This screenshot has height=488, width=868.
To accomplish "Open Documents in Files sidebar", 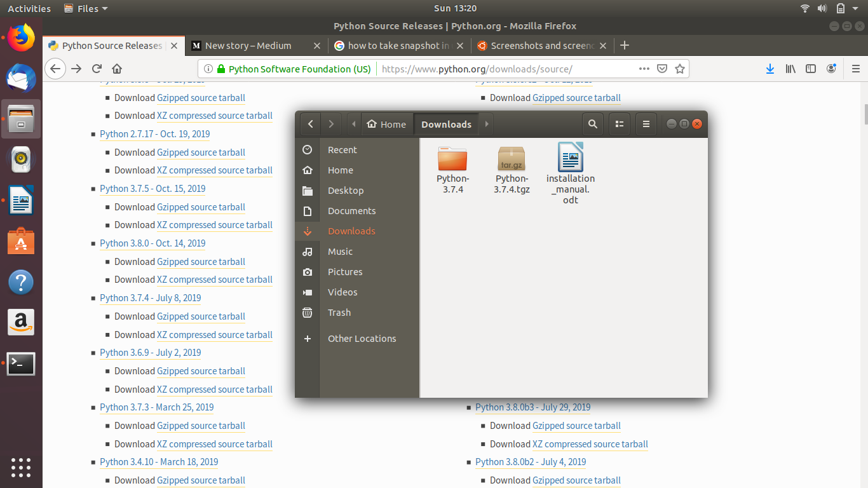I will 357,211.
